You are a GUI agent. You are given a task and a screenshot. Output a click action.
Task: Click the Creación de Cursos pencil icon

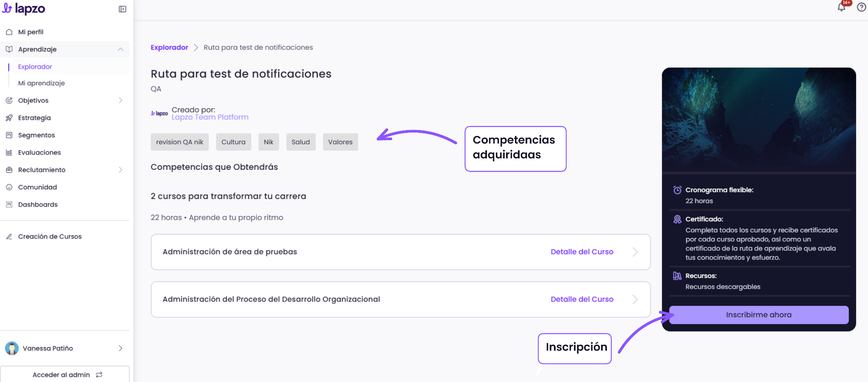click(x=9, y=237)
